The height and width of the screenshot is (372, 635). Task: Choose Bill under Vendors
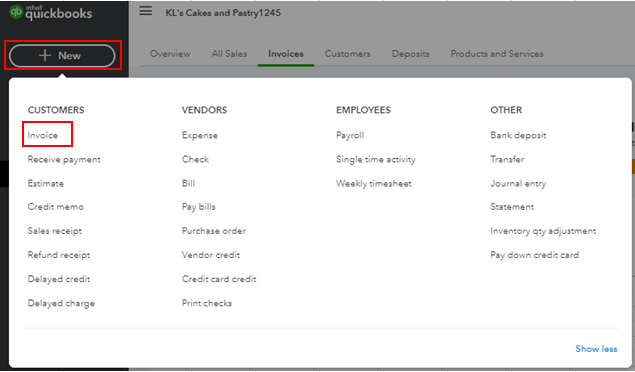coord(189,183)
